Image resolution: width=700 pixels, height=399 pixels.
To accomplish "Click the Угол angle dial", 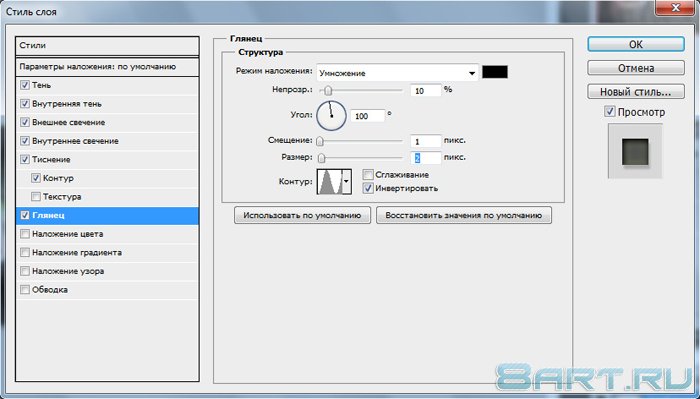I will pos(331,116).
